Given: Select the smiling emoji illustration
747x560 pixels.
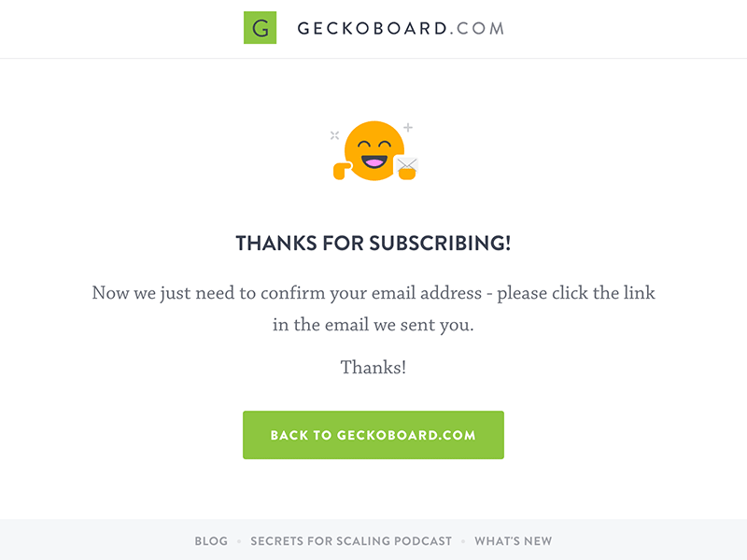Looking at the screenshot, I should pos(373,149).
